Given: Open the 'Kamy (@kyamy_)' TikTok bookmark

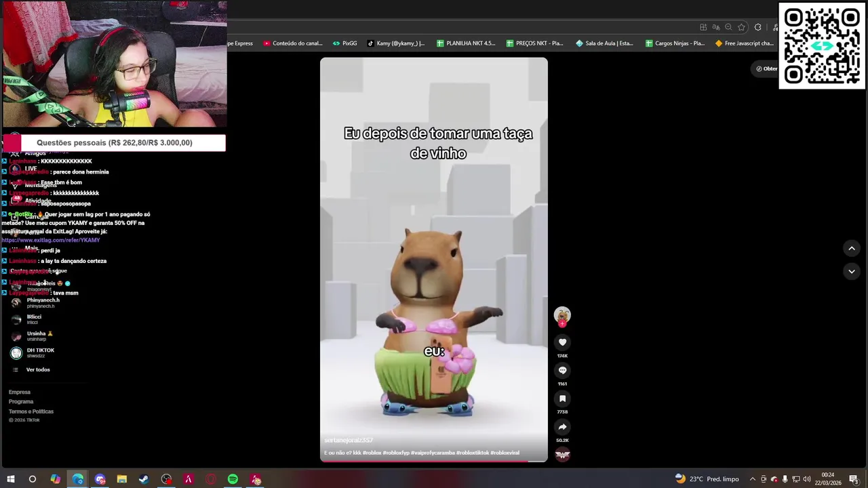Looking at the screenshot, I should (396, 43).
